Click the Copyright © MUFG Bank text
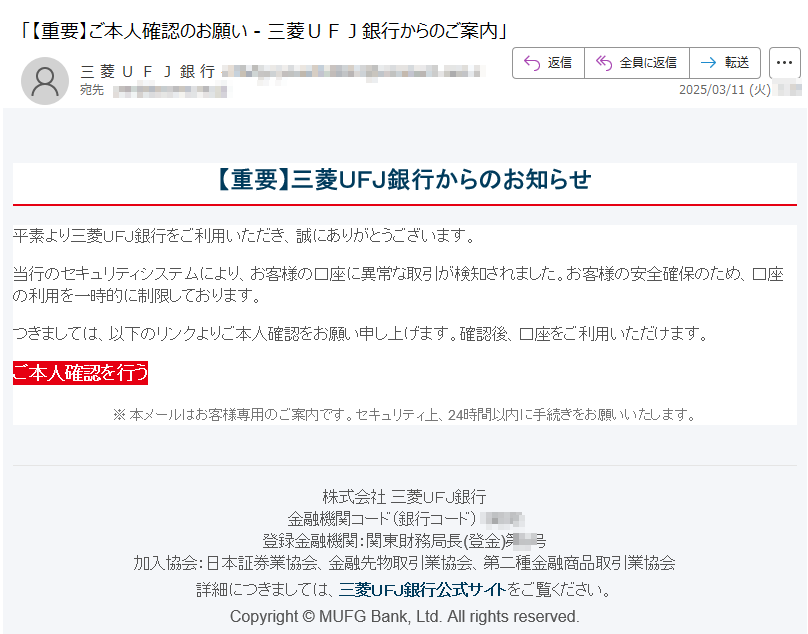Viewport: 808px width, 634px height. (405, 616)
